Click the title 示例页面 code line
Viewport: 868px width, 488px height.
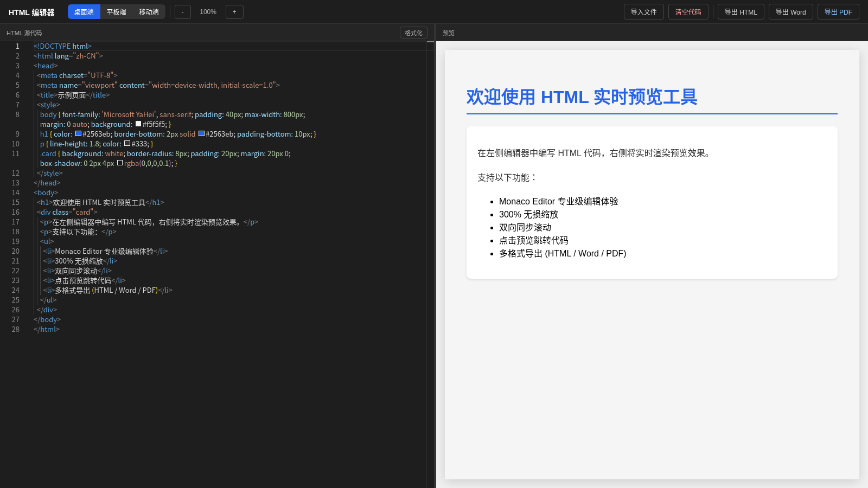(73, 95)
